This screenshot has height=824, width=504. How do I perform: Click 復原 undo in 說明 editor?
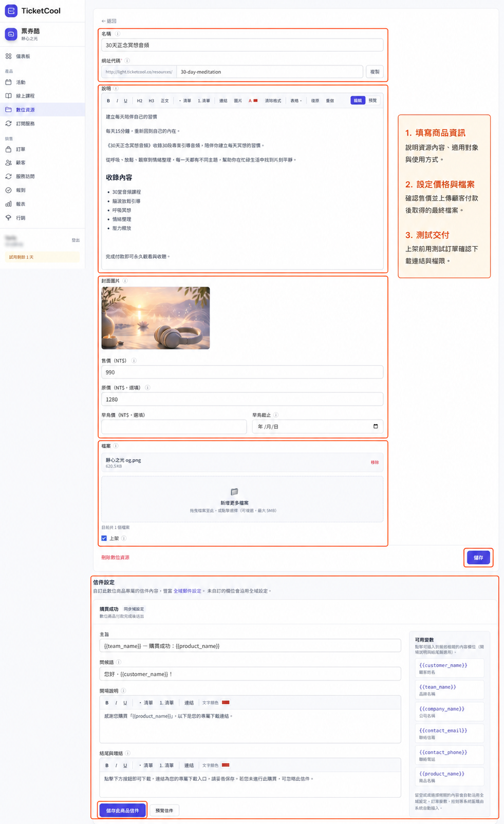click(x=315, y=101)
